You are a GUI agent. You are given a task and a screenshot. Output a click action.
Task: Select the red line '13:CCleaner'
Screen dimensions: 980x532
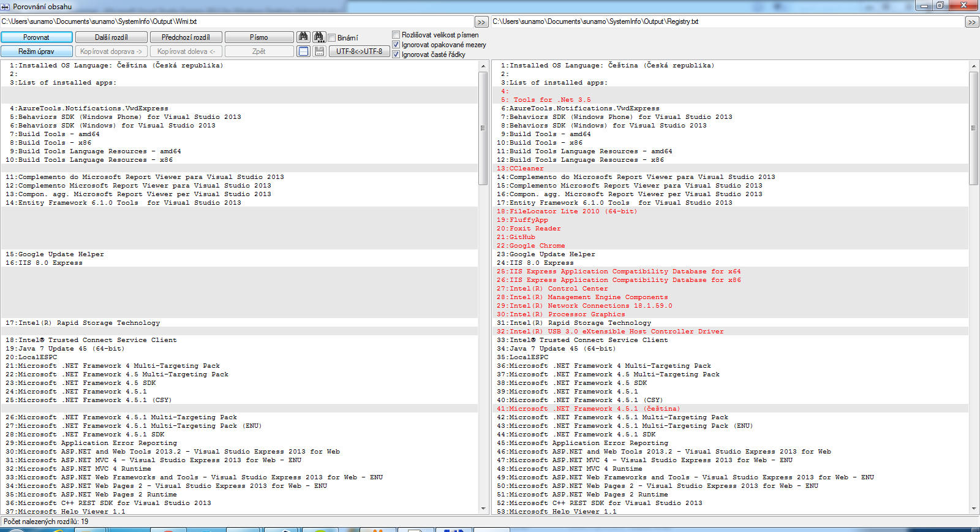730,169
